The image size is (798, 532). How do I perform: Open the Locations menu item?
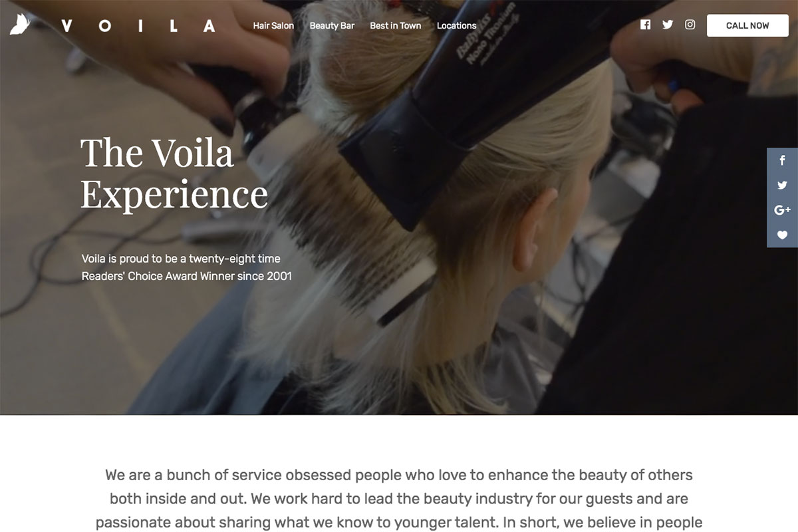coord(456,25)
